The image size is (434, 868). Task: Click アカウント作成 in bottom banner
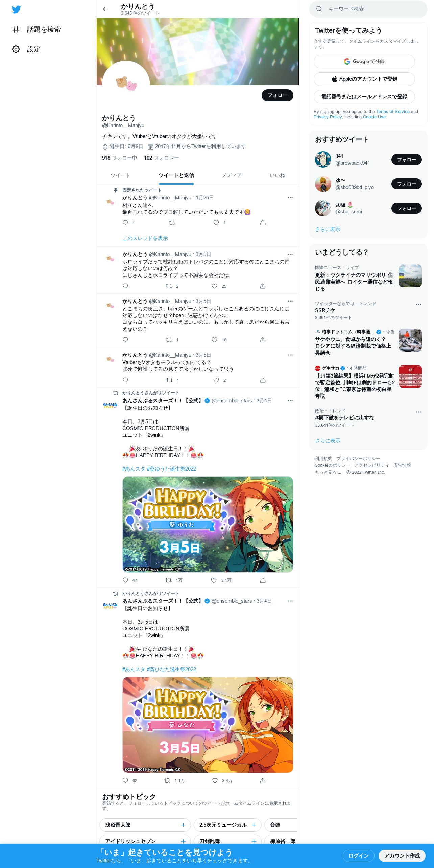[x=402, y=855]
